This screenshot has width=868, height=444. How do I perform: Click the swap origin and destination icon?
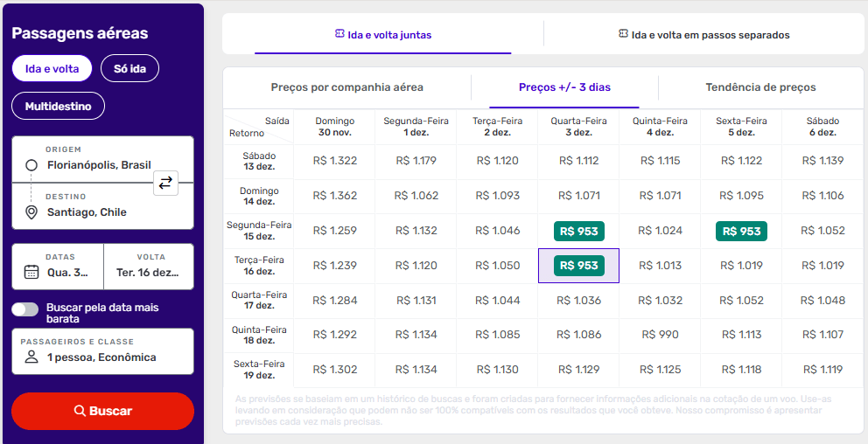coord(165,183)
